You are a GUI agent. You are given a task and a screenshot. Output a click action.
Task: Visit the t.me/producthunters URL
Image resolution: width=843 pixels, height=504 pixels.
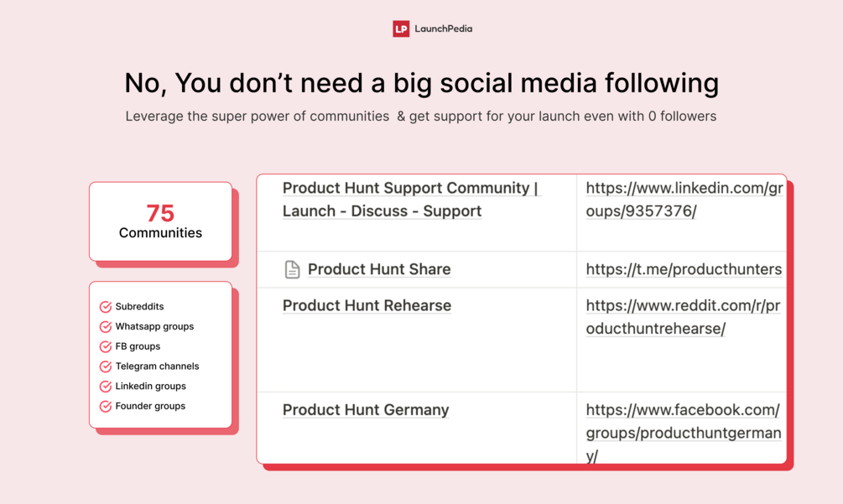[x=684, y=269]
